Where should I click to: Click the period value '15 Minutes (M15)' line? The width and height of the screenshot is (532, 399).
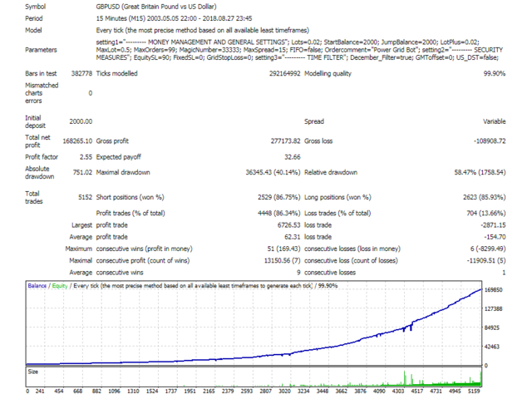[x=174, y=18]
